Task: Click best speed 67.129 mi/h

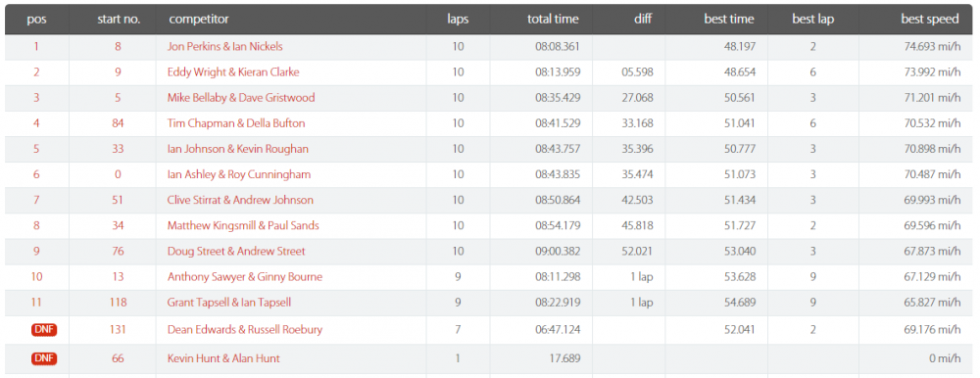Action: coord(932,277)
